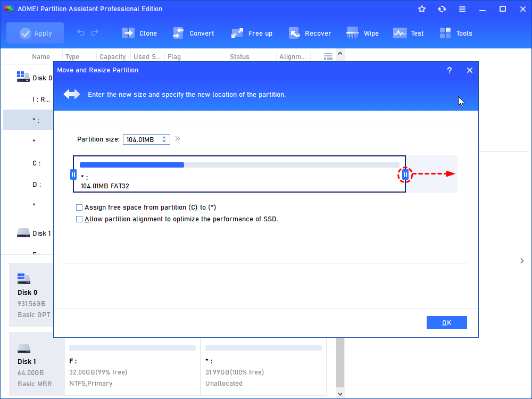Select the F: NTFS partition block
532x399 pixels.
coord(132,367)
